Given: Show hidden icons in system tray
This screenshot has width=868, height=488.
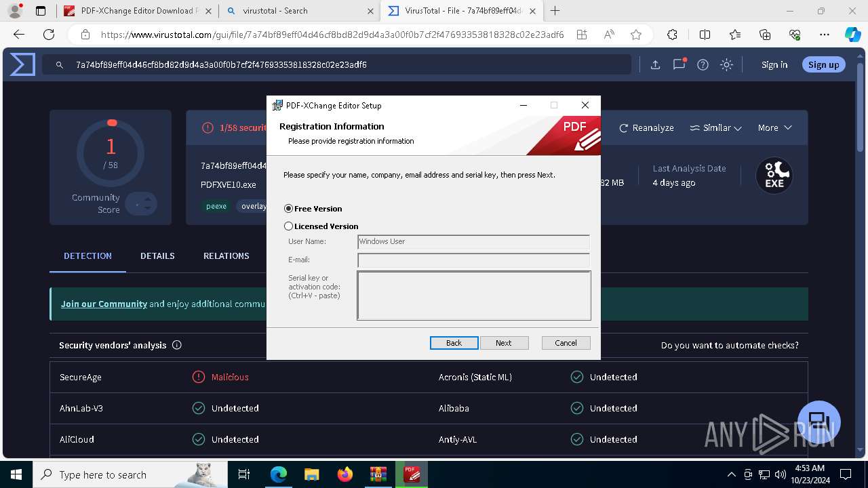Looking at the screenshot, I should click(731, 474).
